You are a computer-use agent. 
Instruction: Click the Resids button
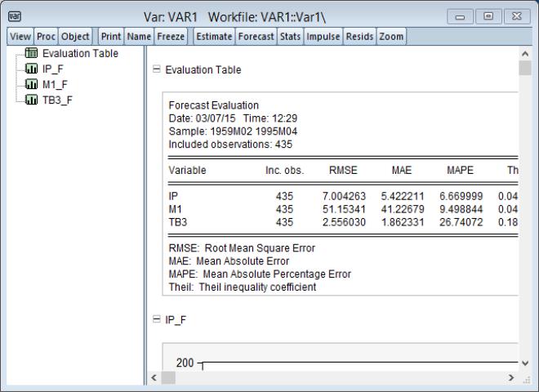(x=359, y=37)
